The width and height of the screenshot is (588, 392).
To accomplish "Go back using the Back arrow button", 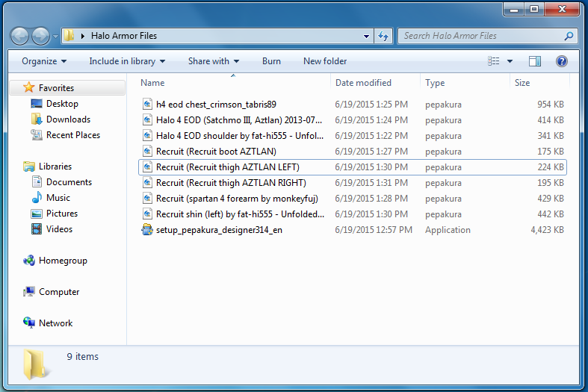I will [x=19, y=37].
